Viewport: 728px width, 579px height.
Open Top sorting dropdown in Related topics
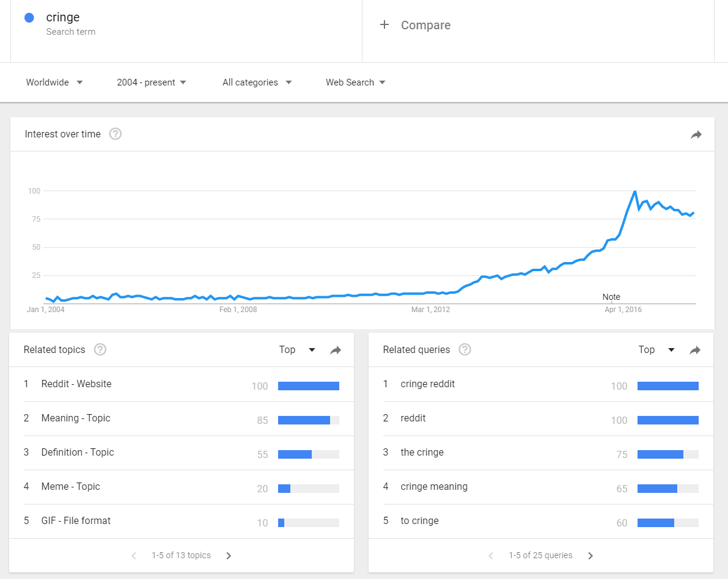coord(297,350)
